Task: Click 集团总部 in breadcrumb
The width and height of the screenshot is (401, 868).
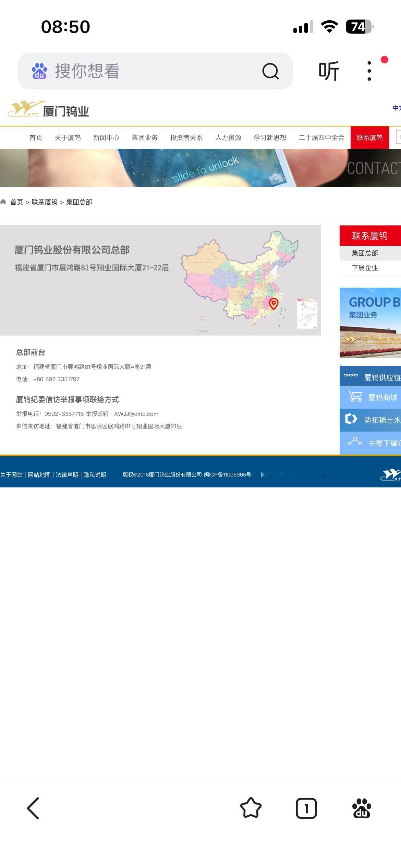Action: click(79, 202)
